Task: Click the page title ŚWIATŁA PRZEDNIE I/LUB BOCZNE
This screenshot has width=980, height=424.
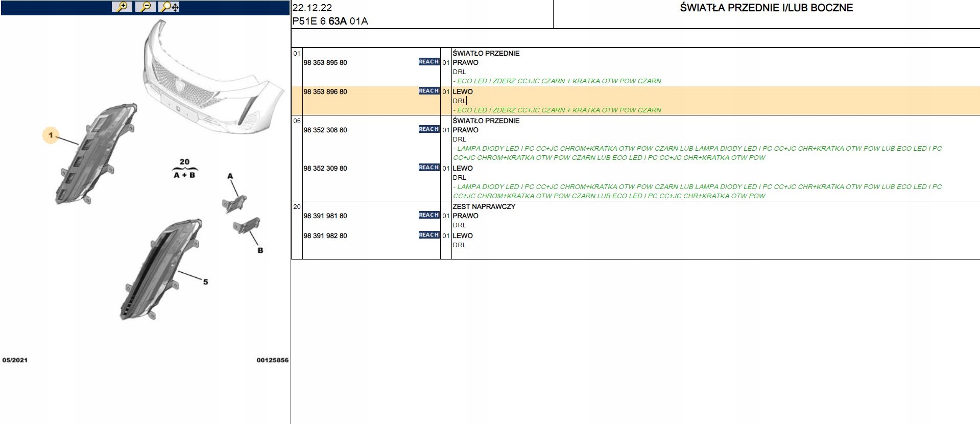Action: (767, 8)
